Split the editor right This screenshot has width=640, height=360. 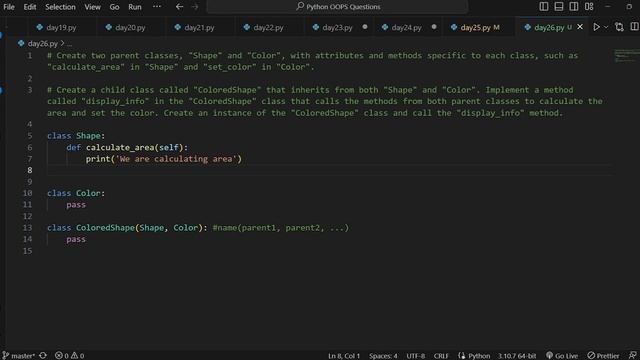[x=634, y=27]
